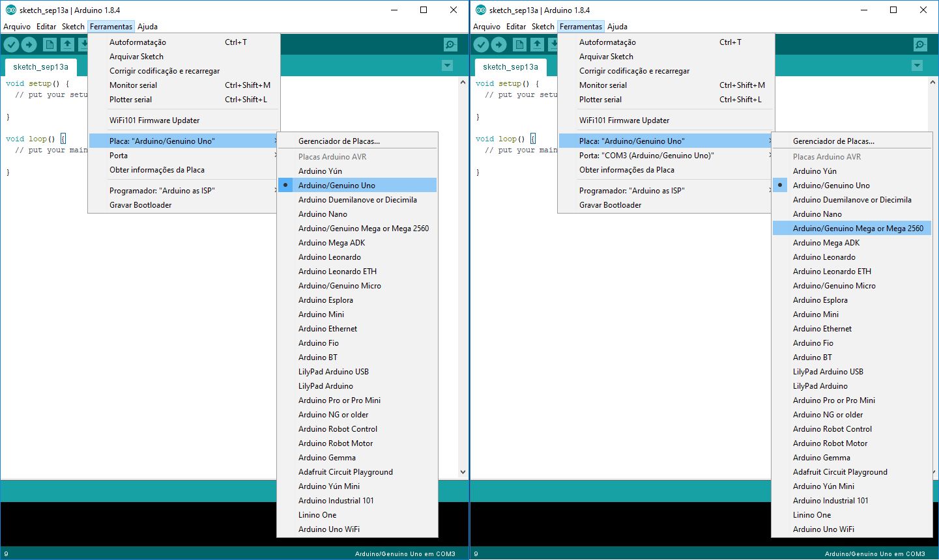Select Arduino Gemma in left window

click(x=357, y=458)
